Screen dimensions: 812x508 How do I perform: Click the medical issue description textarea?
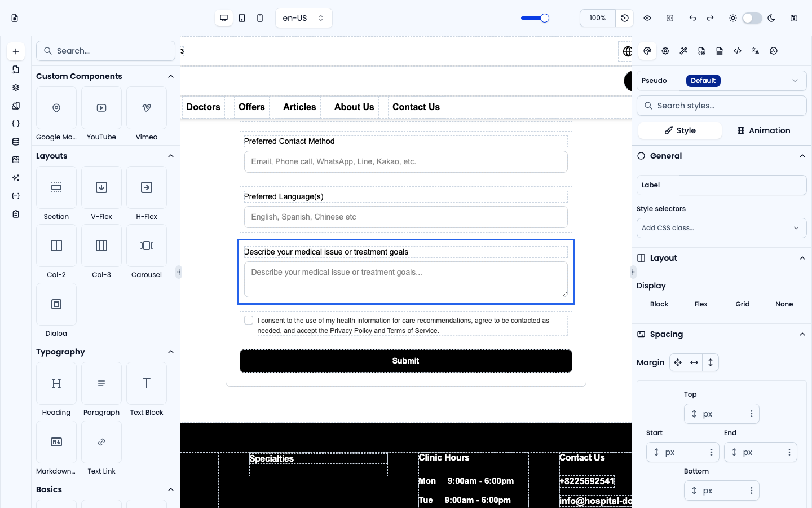pyautogui.click(x=406, y=279)
